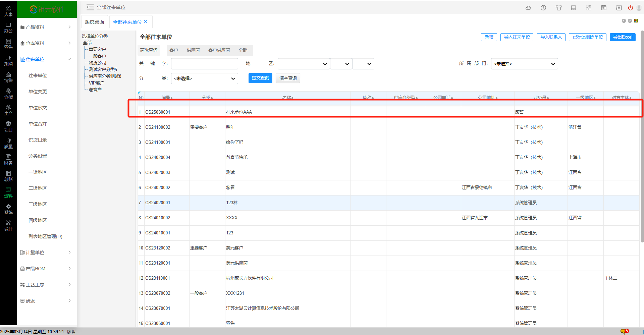Click the 导入往来单位 button
644x335 pixels.
click(517, 37)
